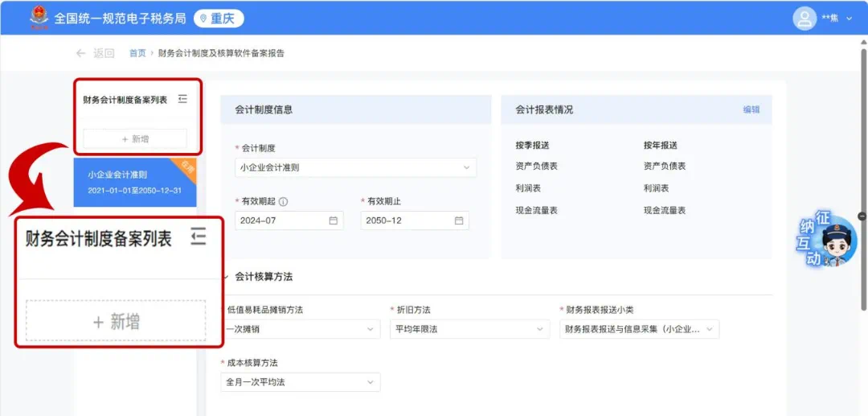This screenshot has height=416, width=868.
Task: Click the info icon beside 有效期起
Action: coord(284,202)
